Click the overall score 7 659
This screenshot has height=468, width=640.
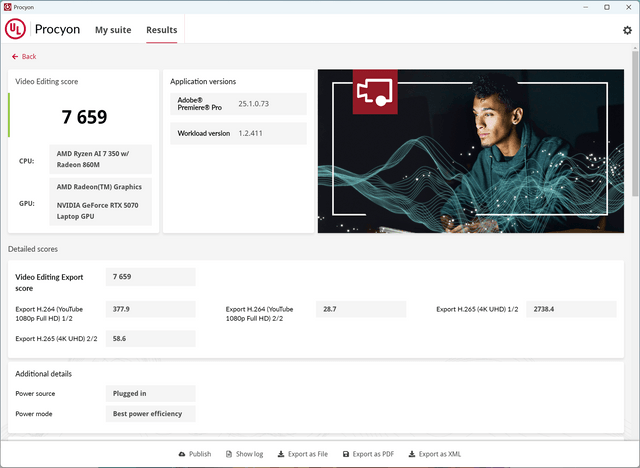(84, 117)
